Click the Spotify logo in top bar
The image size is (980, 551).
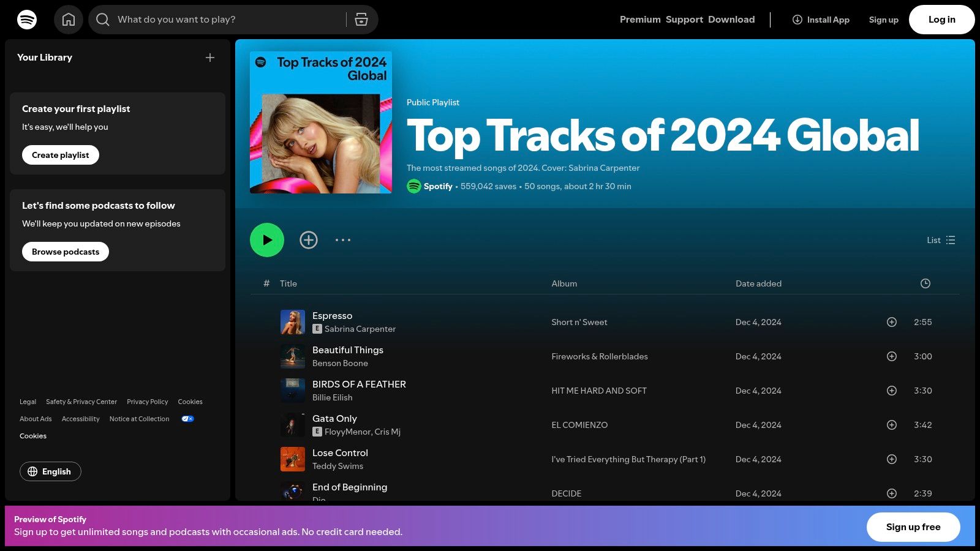(x=27, y=20)
